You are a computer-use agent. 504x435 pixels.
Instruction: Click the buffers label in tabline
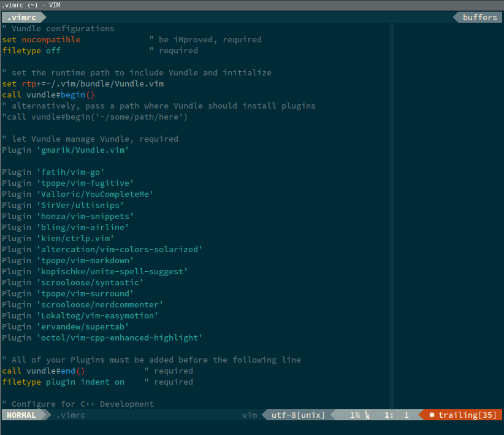coord(479,17)
